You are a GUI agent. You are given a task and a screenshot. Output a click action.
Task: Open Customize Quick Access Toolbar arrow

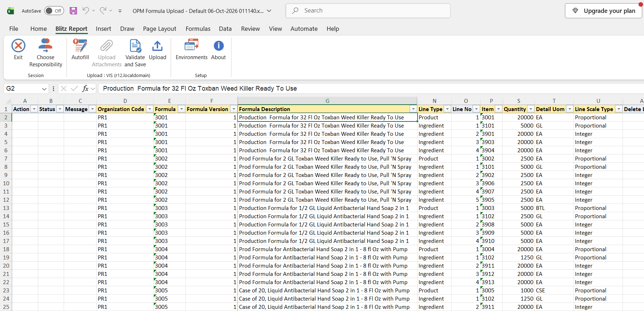120,11
